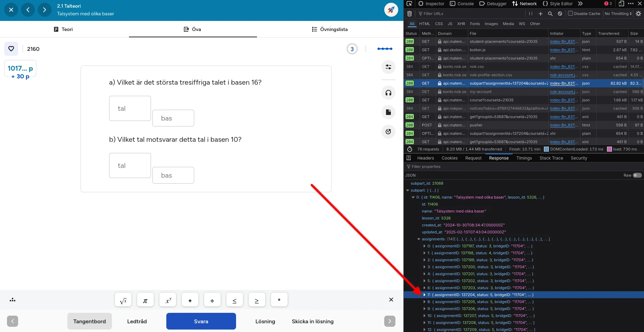Image resolution: width=644 pixels, height=332 pixels.
Task: Insert the division operator key
Action: coord(212,300)
